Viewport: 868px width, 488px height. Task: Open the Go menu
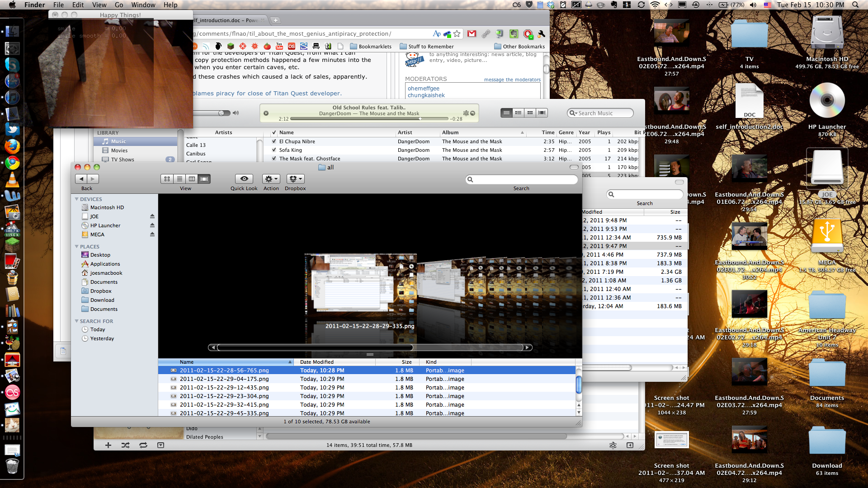(x=119, y=5)
